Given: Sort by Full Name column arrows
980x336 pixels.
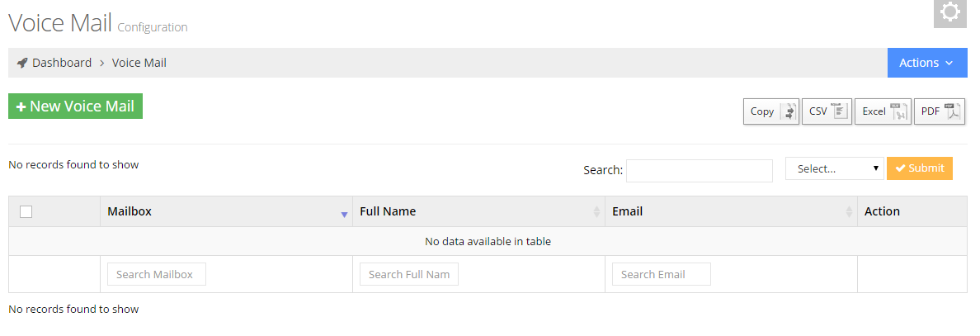Looking at the screenshot, I should point(596,212).
